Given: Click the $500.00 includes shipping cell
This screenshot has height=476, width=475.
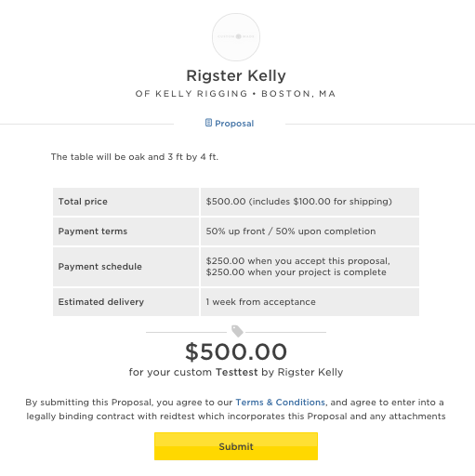Looking at the screenshot, I should (x=310, y=202).
